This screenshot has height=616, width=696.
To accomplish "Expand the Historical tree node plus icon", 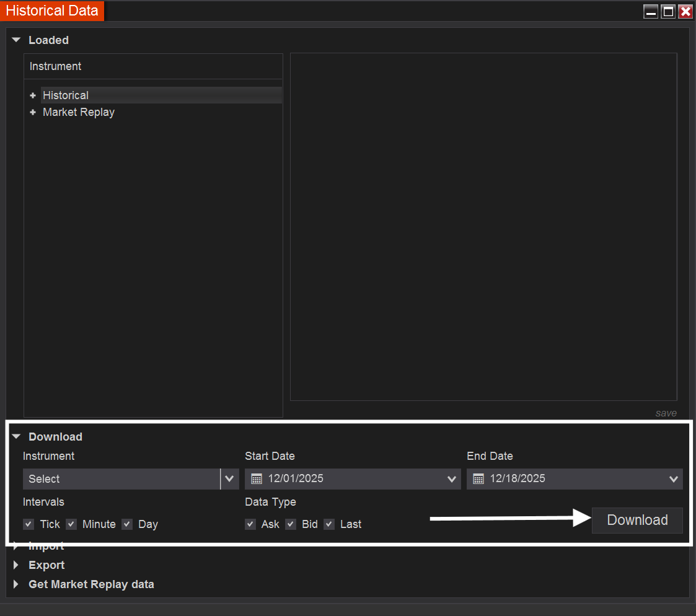I will (x=33, y=95).
